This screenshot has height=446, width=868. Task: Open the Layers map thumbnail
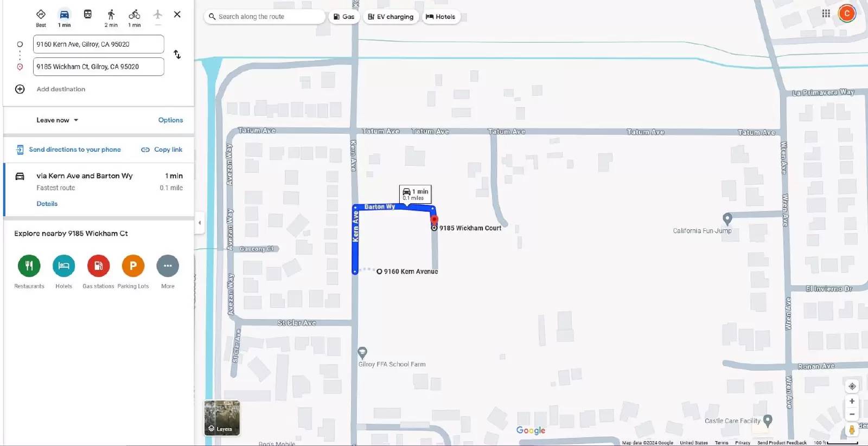[222, 418]
